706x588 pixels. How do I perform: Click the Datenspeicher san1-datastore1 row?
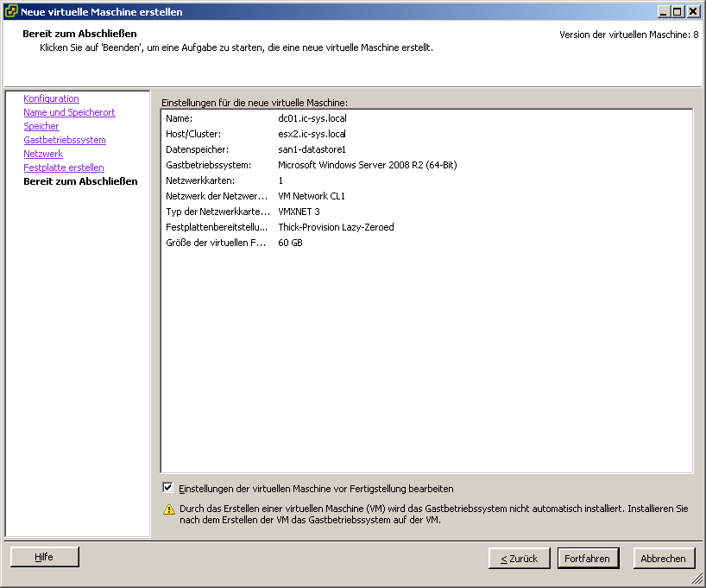tap(312, 149)
